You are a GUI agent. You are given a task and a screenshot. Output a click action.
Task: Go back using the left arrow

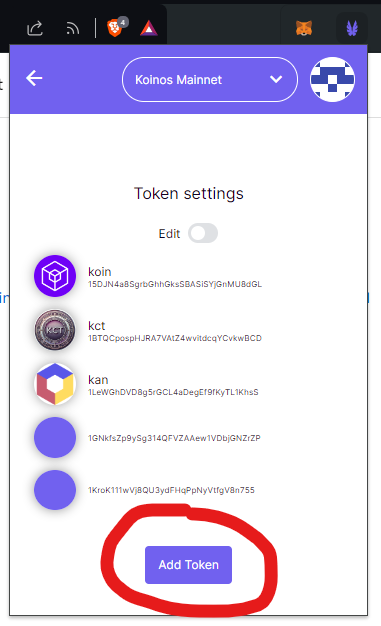(34, 78)
